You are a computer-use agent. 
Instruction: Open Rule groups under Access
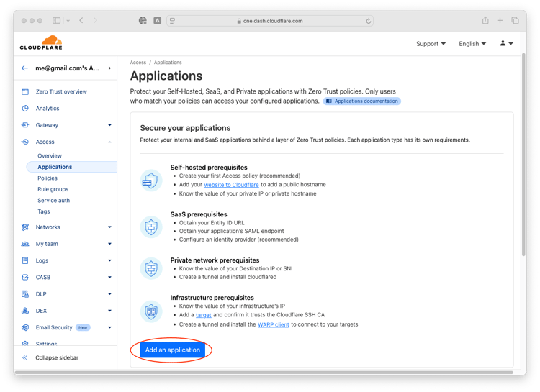[x=53, y=189]
